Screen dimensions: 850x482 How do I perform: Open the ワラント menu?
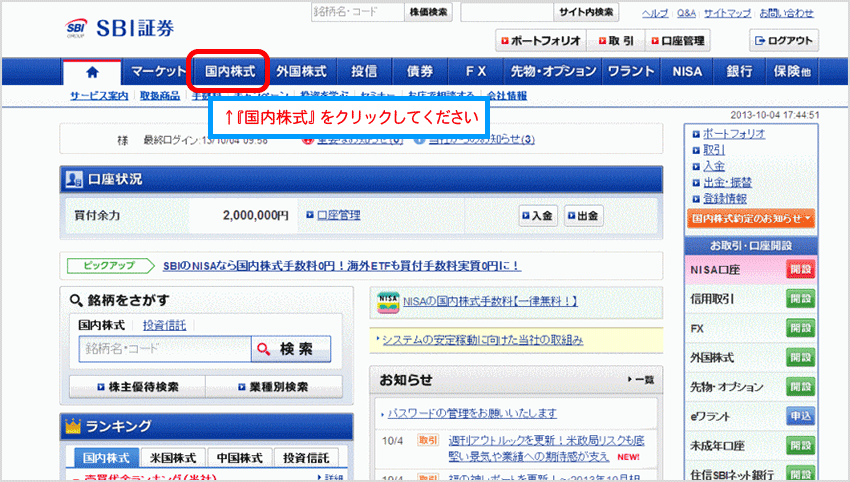[631, 72]
